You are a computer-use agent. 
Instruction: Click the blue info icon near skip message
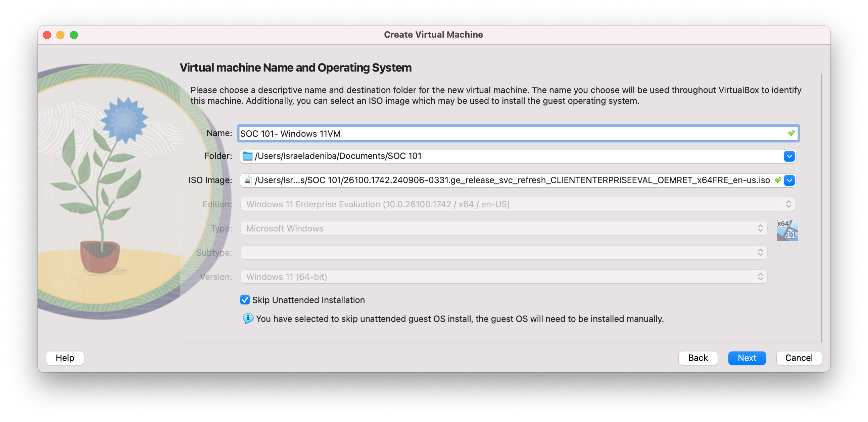coord(248,319)
